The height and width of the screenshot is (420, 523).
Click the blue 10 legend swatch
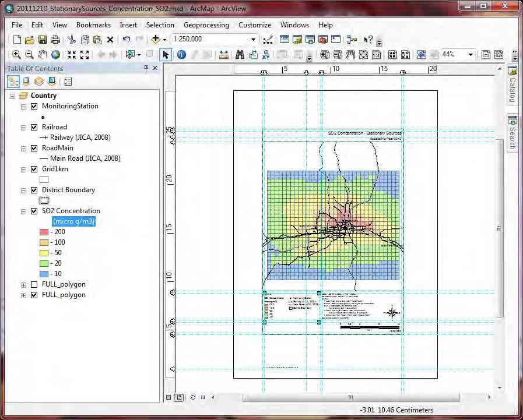pos(44,274)
